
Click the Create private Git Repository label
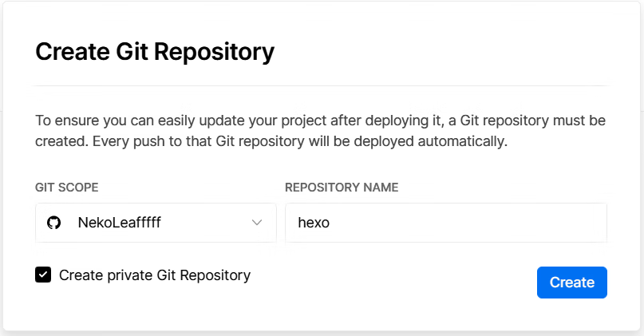pyautogui.click(x=155, y=275)
